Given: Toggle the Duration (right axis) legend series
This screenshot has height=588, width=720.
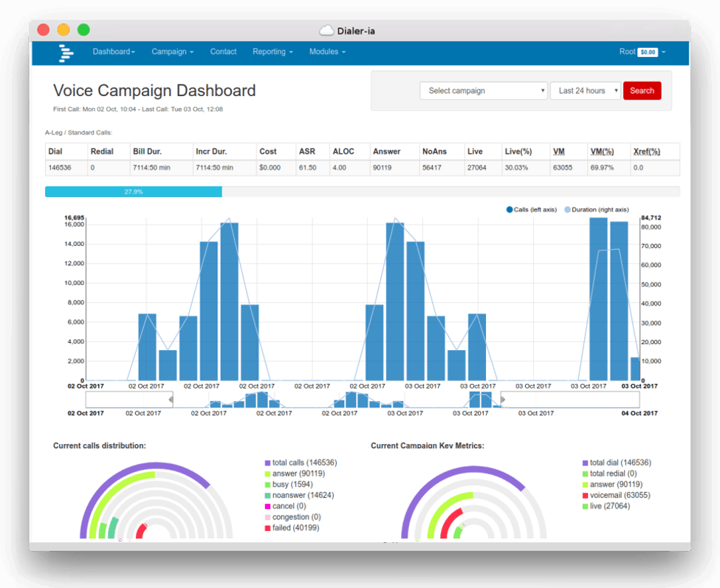Looking at the screenshot, I should tap(597, 210).
